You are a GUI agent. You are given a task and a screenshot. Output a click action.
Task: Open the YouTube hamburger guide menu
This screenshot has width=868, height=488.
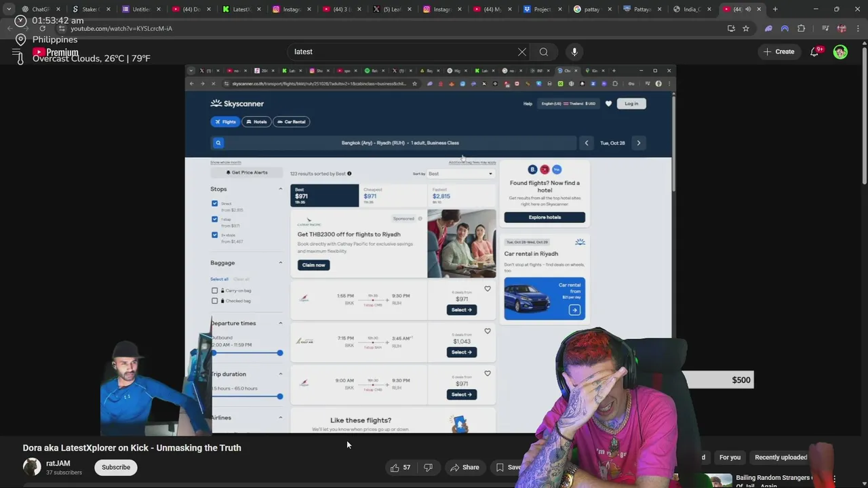(x=16, y=52)
